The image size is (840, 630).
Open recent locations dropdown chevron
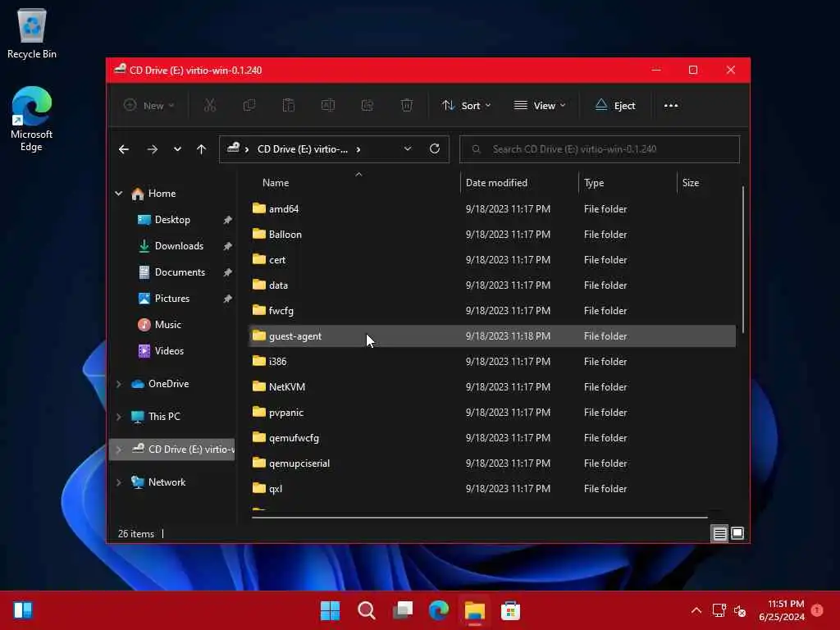point(177,149)
